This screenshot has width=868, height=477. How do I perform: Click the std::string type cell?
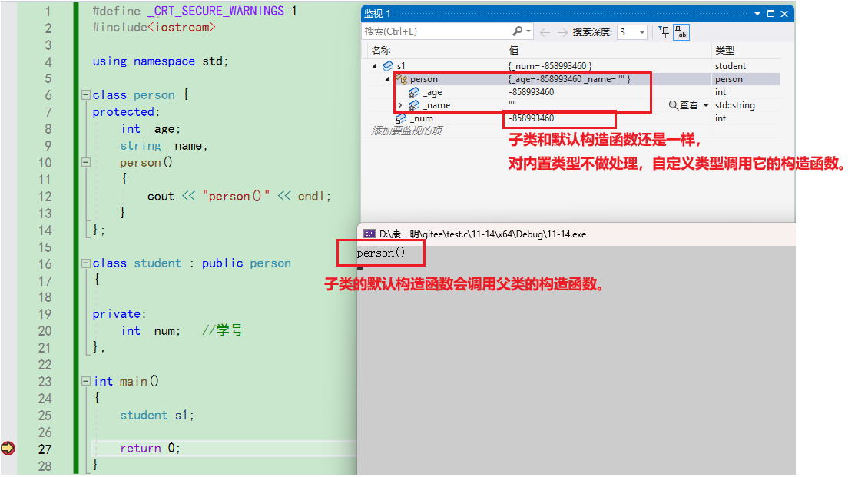click(x=735, y=105)
